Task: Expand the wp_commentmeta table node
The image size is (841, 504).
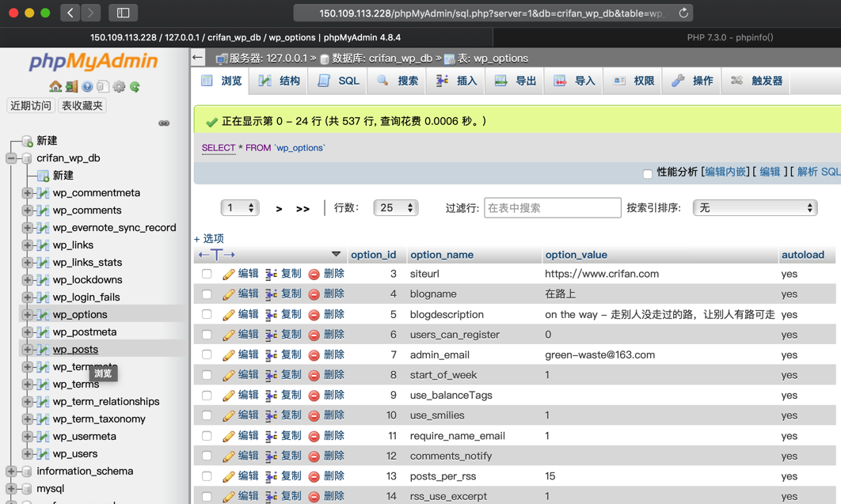Action: 28,193
